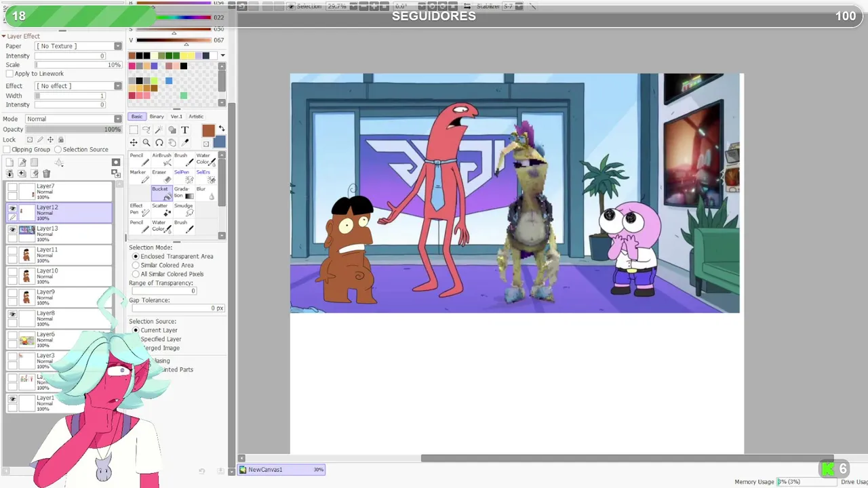Choose the Gradation tool
The width and height of the screenshot is (868, 488).
coord(184,193)
